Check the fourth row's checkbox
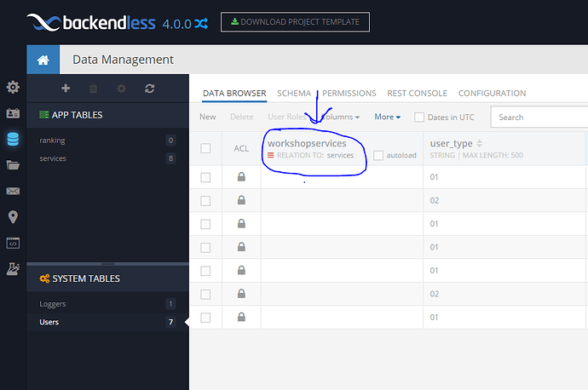 (x=205, y=248)
